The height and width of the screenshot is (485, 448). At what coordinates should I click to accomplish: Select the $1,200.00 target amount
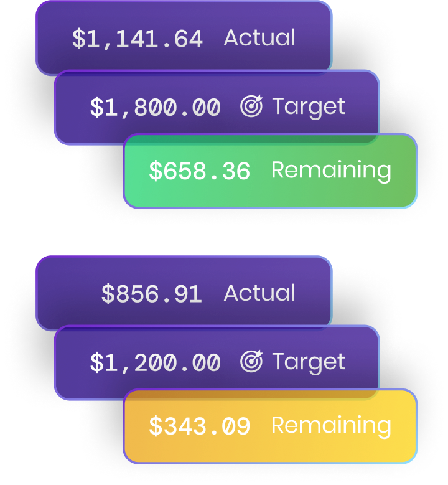[155, 362]
